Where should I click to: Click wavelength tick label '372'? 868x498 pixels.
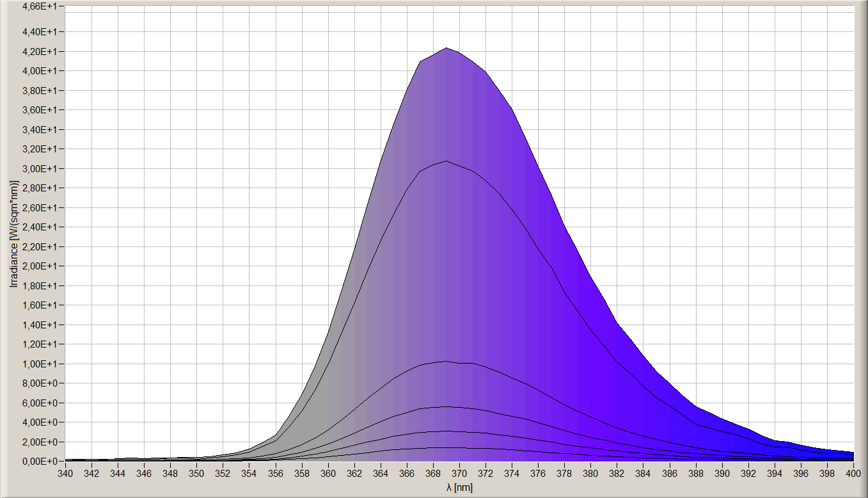(x=485, y=474)
